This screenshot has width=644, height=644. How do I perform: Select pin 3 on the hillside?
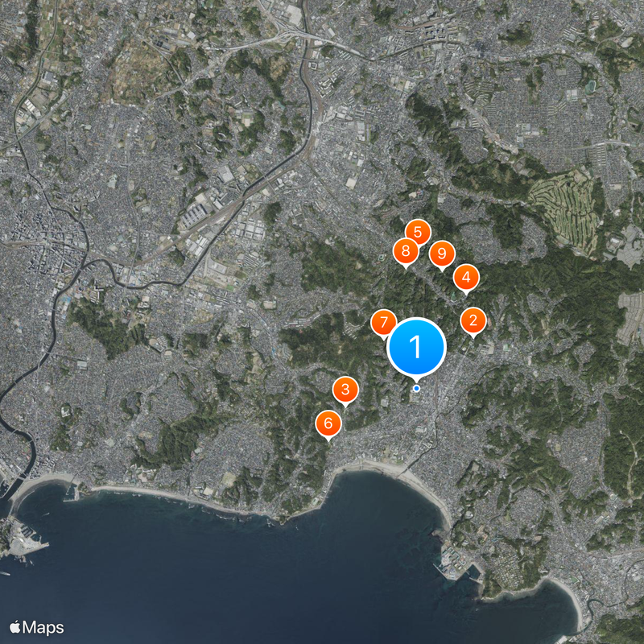pos(345,390)
